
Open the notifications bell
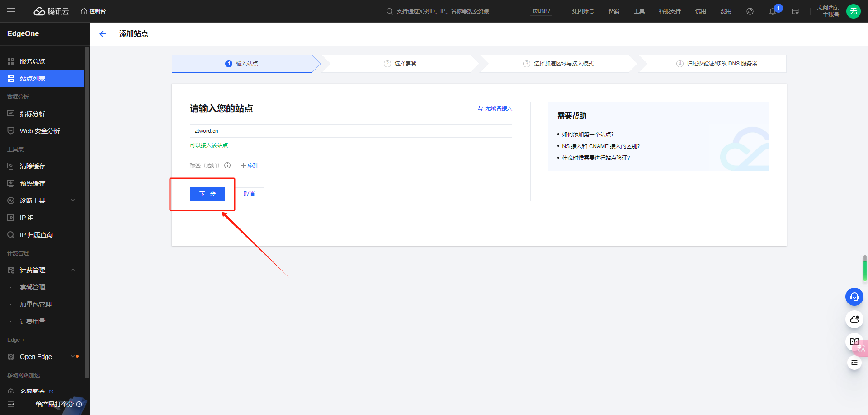(773, 12)
